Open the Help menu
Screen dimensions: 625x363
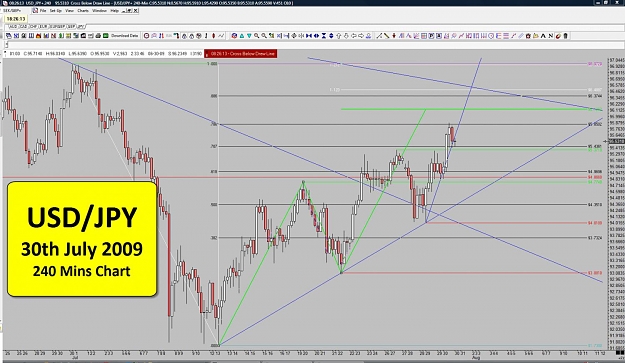click(x=114, y=11)
